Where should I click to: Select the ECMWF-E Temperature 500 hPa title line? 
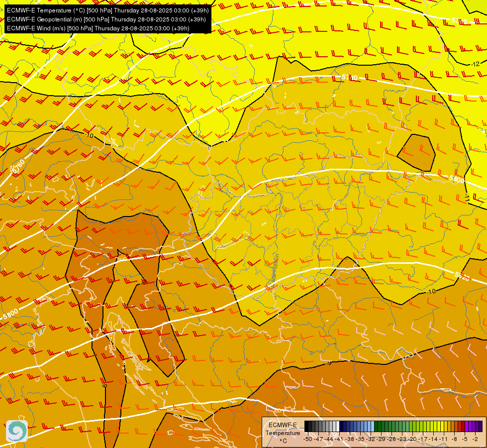click(x=108, y=10)
